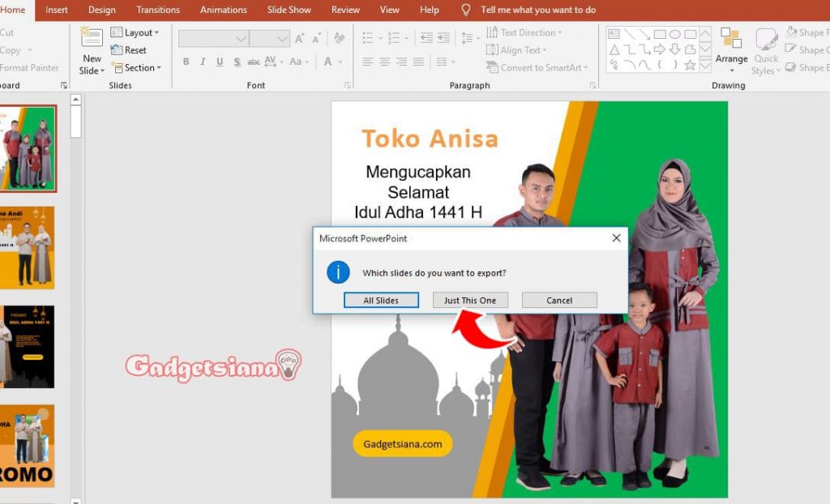Open the Slide Show tab
This screenshot has width=830, height=504.
(289, 10)
